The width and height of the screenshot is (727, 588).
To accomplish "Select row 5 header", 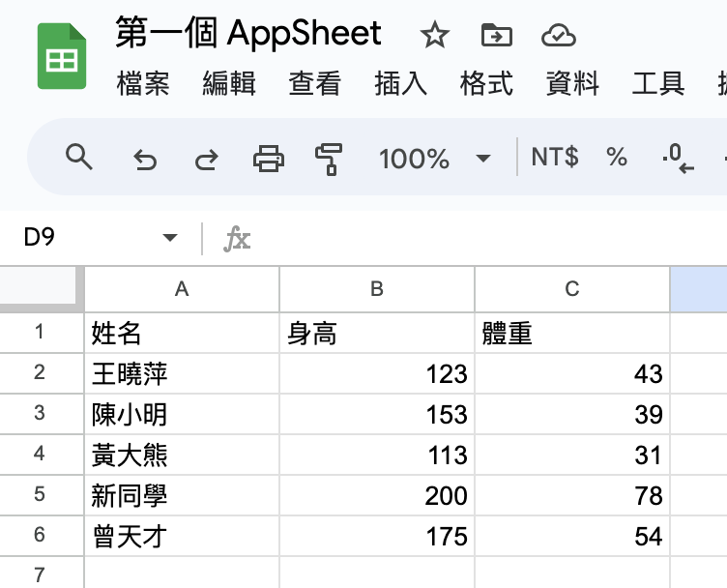I will pyautogui.click(x=41, y=495).
